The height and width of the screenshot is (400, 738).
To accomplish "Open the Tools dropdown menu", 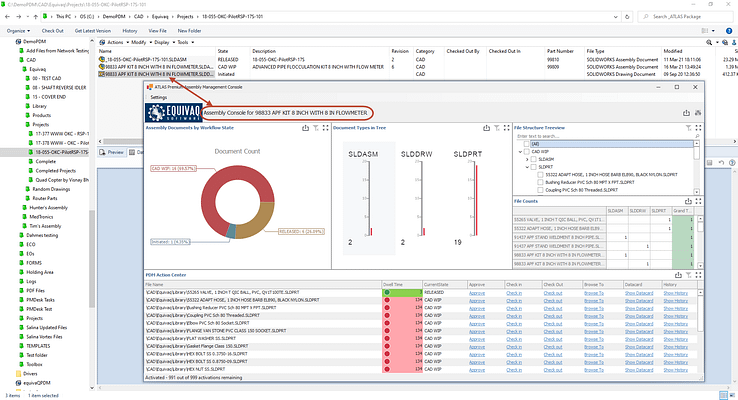I will click(185, 42).
